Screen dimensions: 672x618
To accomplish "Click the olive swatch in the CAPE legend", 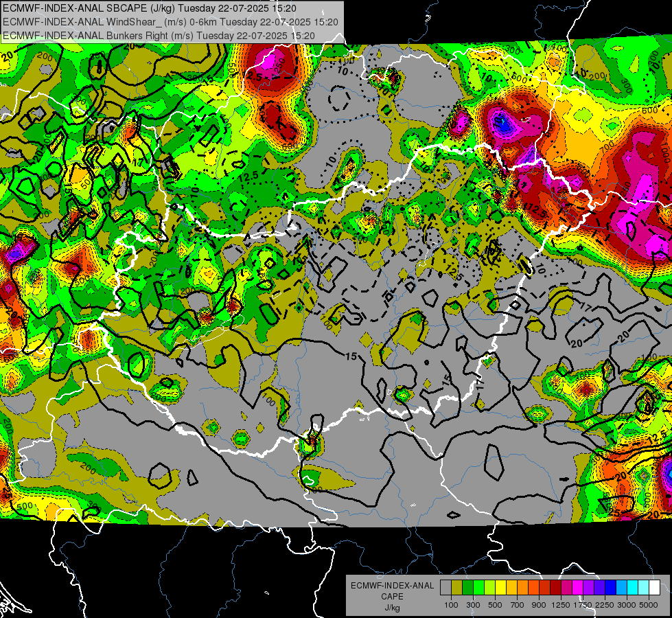I will [457, 587].
